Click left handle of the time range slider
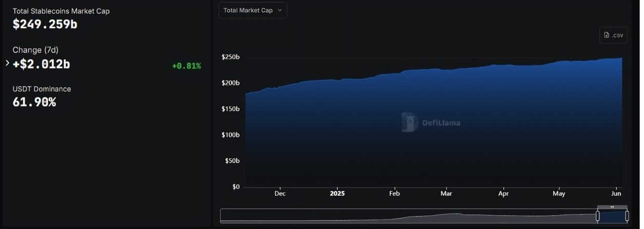This screenshot has width=644, height=229. (597, 216)
